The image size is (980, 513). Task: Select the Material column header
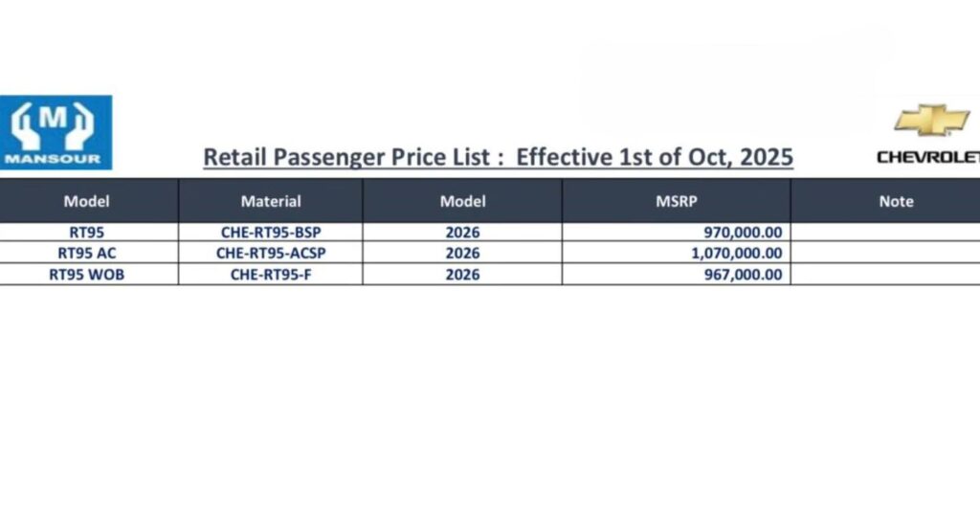point(271,201)
